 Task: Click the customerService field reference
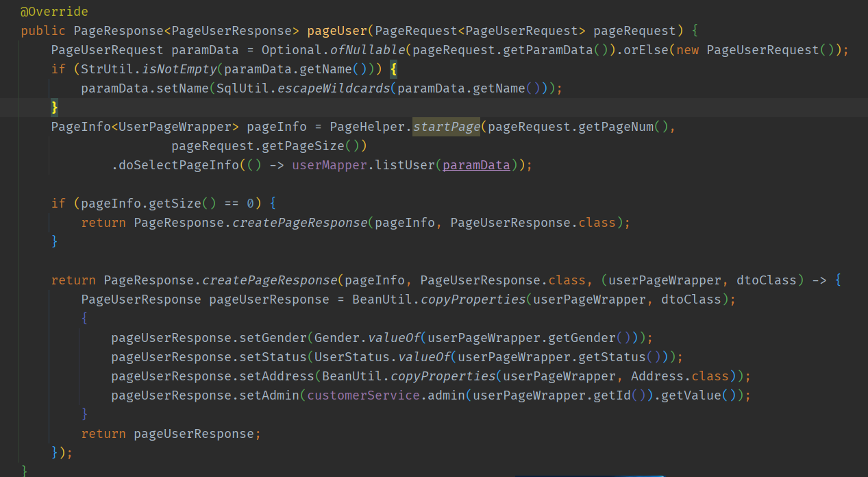[x=363, y=395]
